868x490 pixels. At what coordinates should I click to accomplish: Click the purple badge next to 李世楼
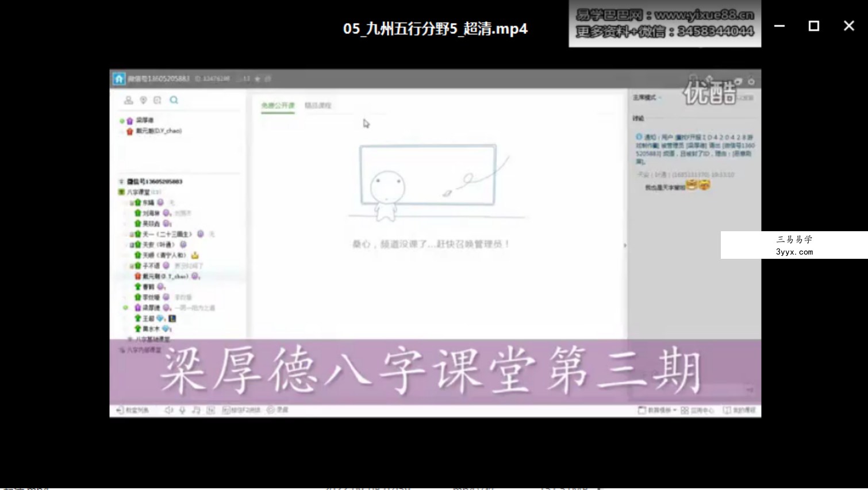tap(166, 297)
